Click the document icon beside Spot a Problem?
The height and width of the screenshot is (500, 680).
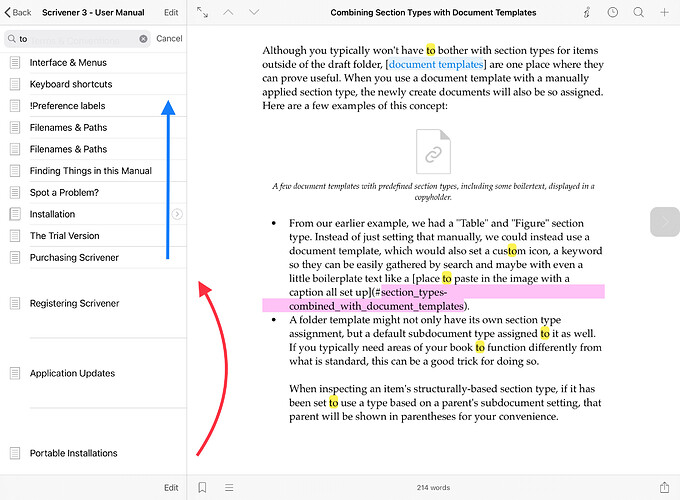pyautogui.click(x=15, y=193)
